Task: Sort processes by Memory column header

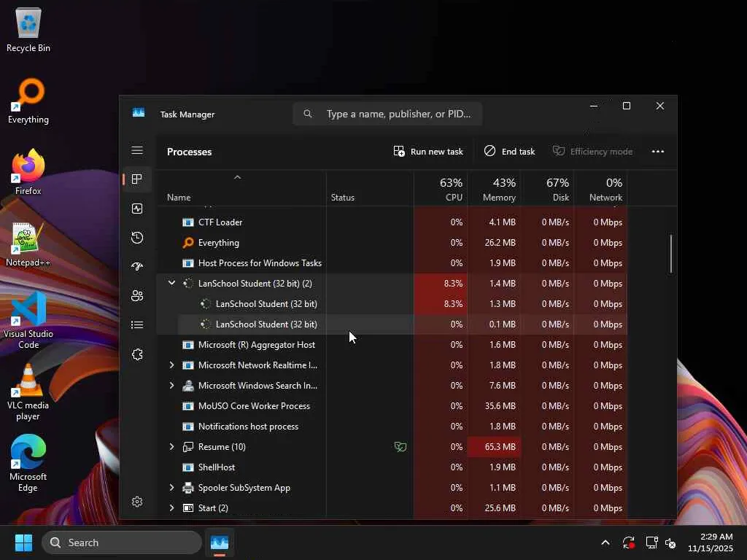Action: pos(494,189)
